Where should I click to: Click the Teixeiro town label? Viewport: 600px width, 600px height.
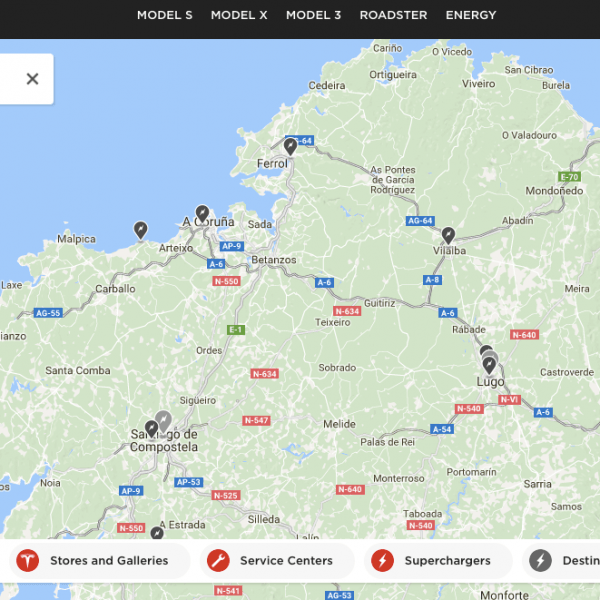(x=333, y=322)
